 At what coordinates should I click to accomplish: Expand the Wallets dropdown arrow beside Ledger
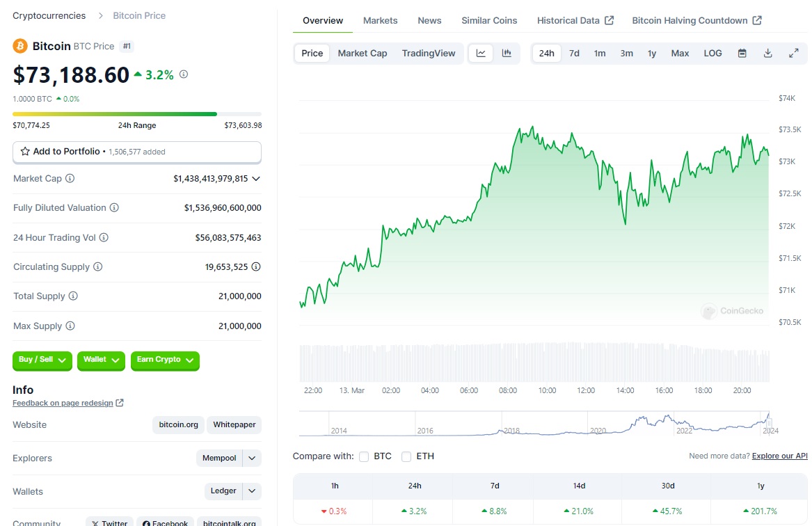(x=252, y=491)
